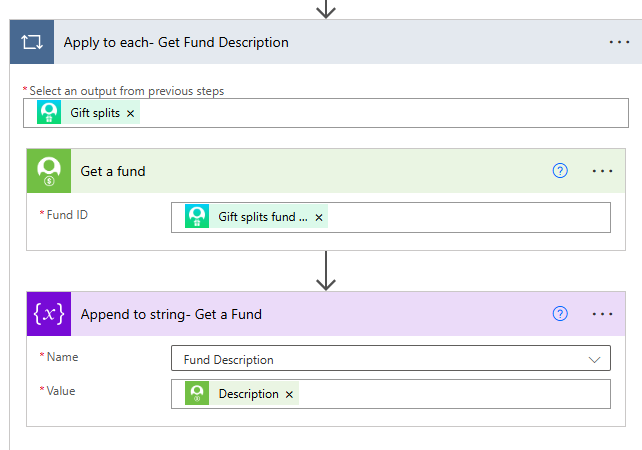Open the Get a fund ellipsis menu
The height and width of the screenshot is (450, 642).
tap(602, 171)
